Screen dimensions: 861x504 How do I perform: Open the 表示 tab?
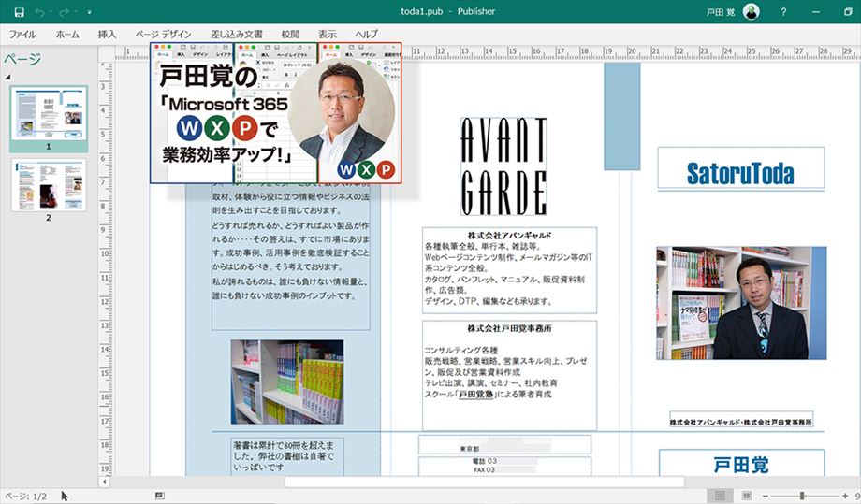[x=328, y=34]
